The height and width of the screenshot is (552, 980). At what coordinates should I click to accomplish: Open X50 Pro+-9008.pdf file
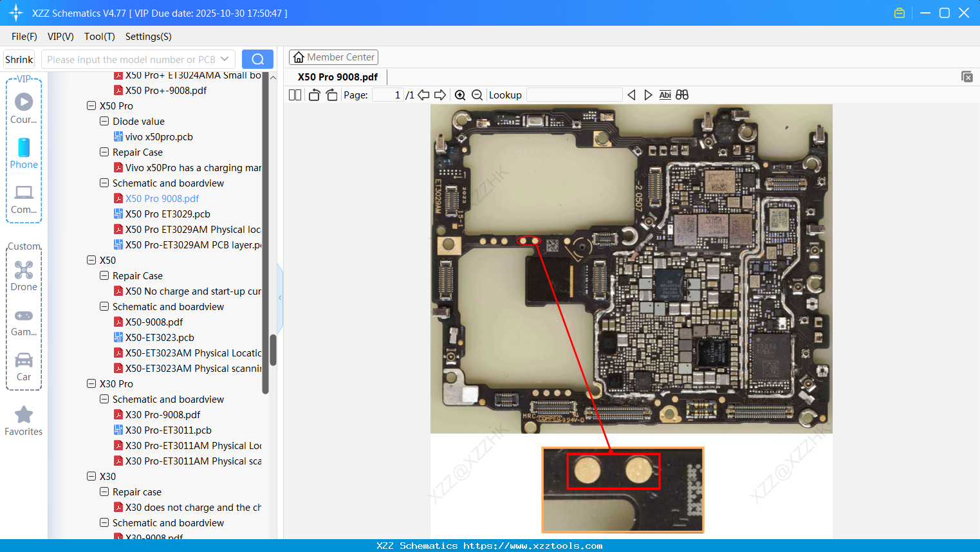tap(166, 90)
